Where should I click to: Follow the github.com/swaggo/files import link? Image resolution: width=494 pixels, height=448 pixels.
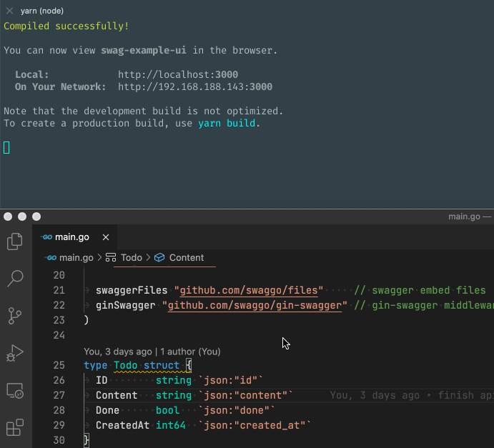[x=251, y=290]
